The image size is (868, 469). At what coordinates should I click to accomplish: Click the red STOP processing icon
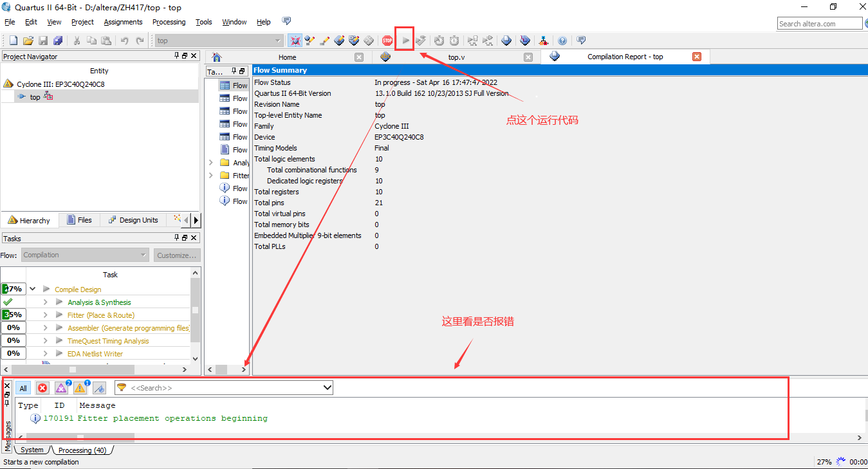pyautogui.click(x=387, y=41)
